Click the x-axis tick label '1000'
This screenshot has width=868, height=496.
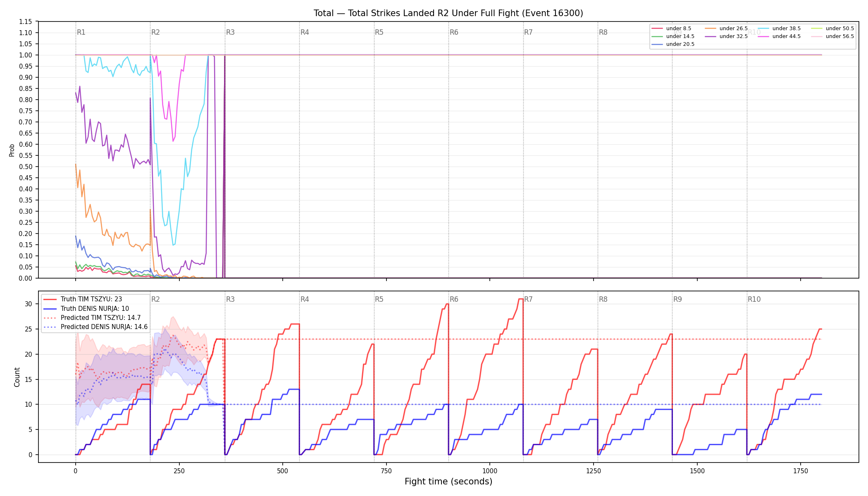[x=490, y=471]
